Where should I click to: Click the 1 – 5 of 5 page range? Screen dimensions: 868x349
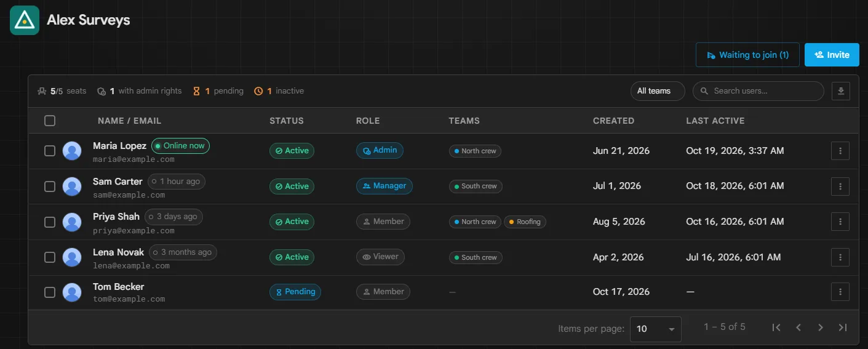pos(725,327)
